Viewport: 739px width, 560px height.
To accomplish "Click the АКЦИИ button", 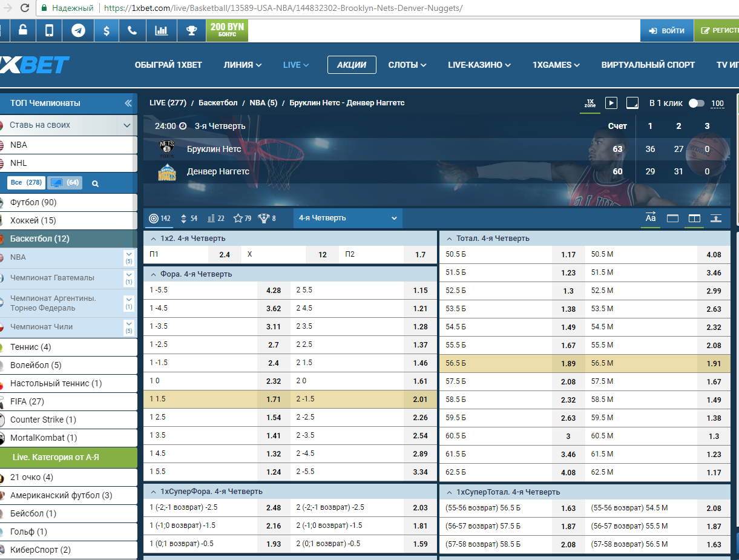I will click(x=352, y=65).
